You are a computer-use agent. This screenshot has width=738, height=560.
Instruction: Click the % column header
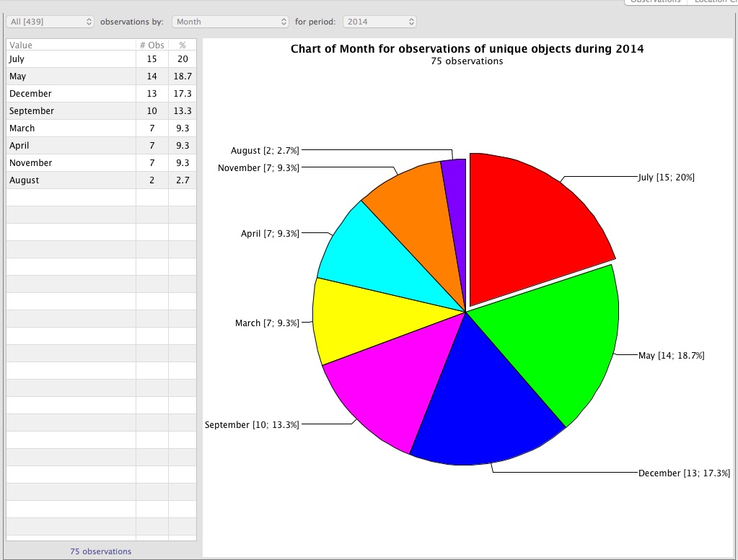(182, 45)
